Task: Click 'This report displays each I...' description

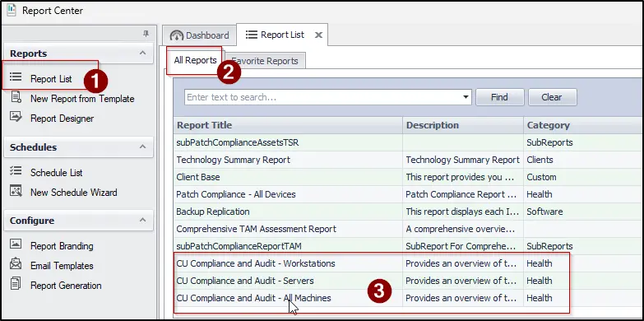Action: click(463, 212)
